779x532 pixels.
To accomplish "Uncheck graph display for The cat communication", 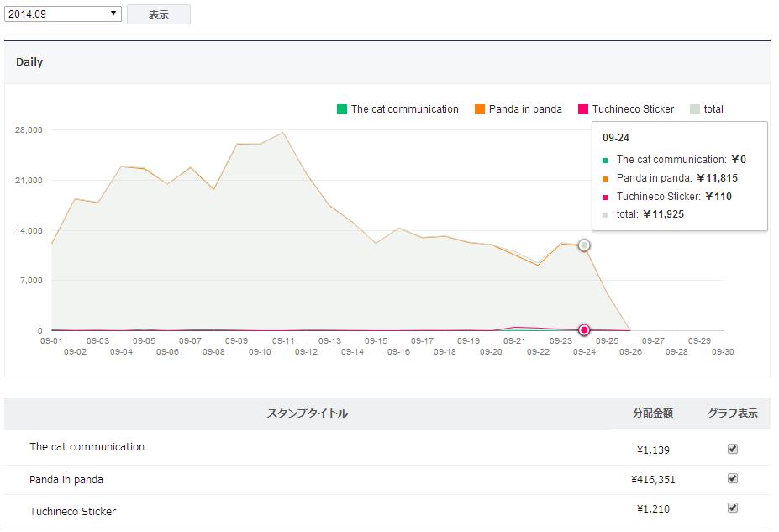I will (733, 449).
